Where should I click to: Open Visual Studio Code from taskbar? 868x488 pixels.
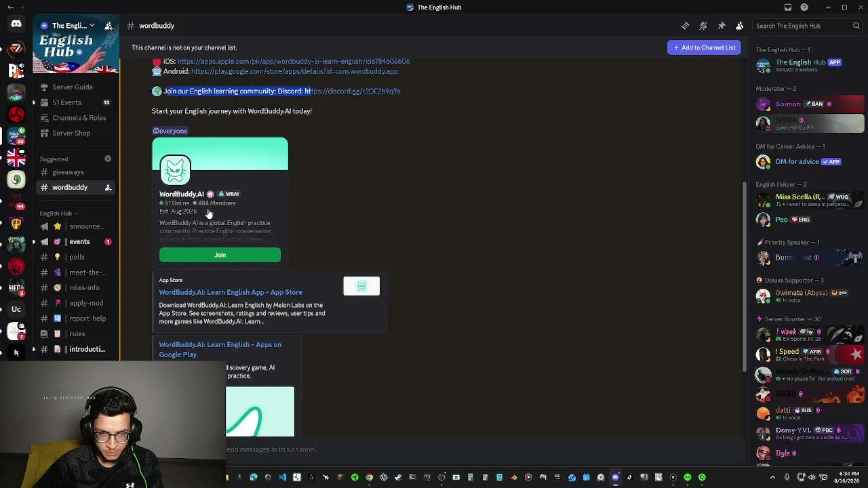pos(282,477)
